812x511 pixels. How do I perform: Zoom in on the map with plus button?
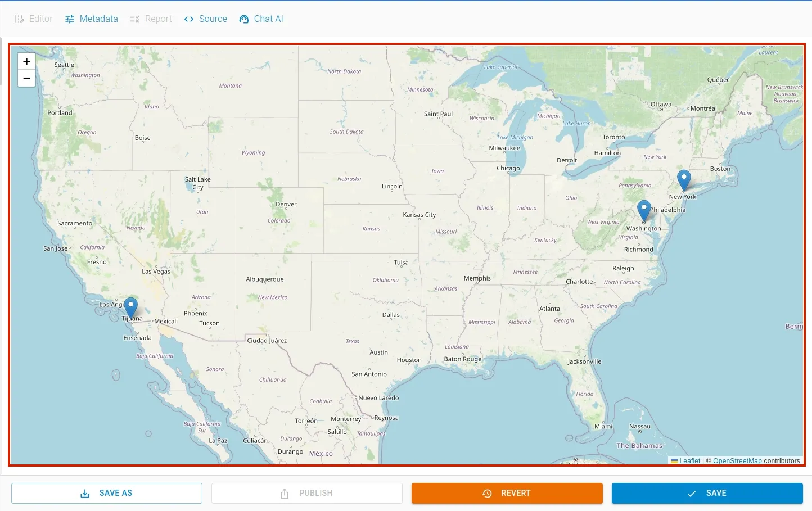pyautogui.click(x=26, y=61)
